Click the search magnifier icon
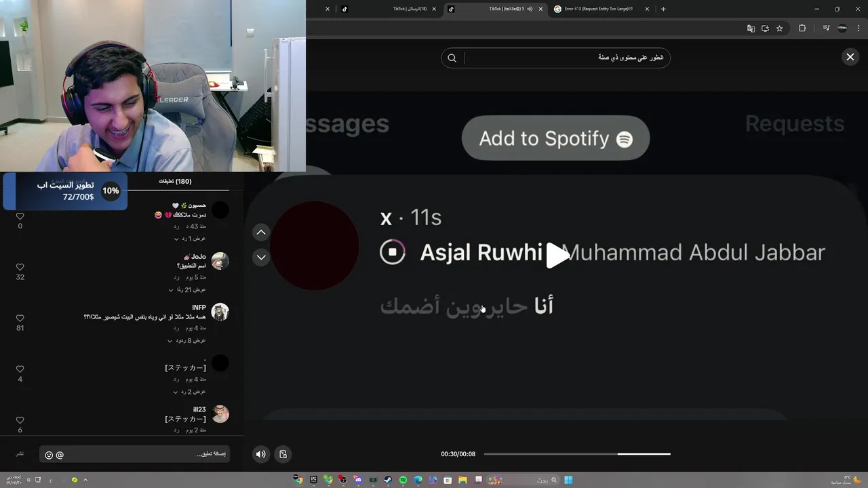Image resolution: width=868 pixels, height=488 pixels. coord(452,58)
